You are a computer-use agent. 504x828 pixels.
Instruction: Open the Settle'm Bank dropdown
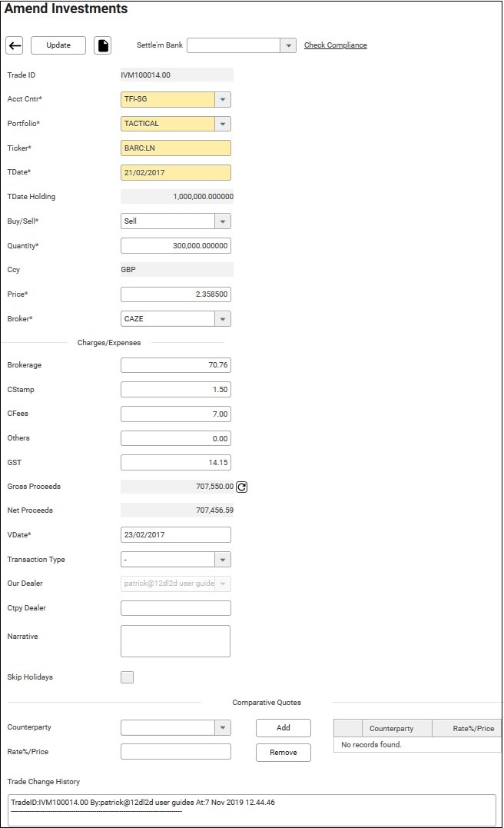click(x=288, y=45)
